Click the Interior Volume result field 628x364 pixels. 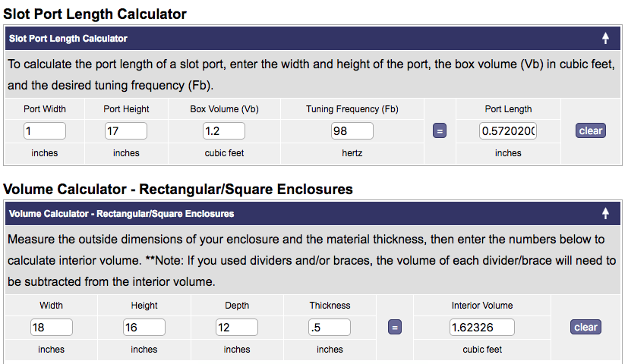pos(481,328)
